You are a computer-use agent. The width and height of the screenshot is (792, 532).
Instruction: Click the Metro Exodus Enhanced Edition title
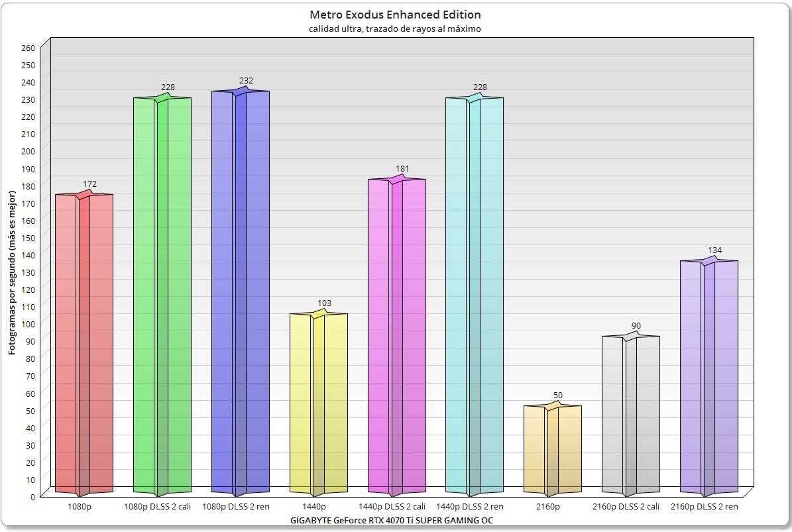click(x=396, y=15)
